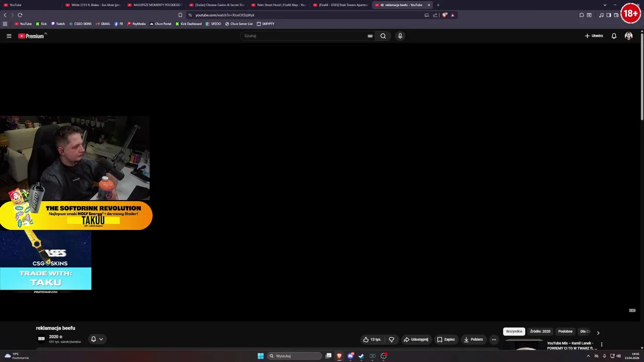Screen dimensions: 644x362
Task: Select the Podobne filter chip
Action: pos(565,331)
